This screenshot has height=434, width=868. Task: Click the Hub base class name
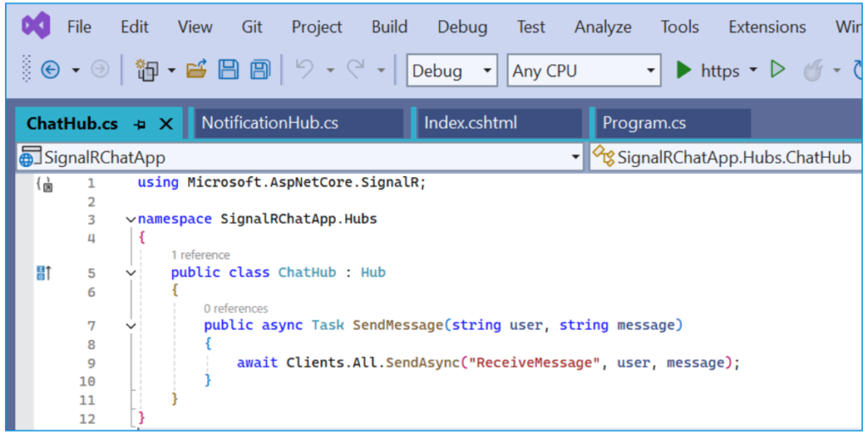[373, 272]
